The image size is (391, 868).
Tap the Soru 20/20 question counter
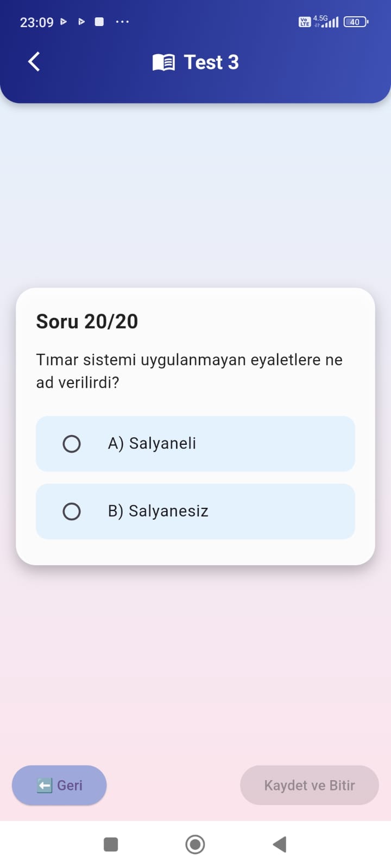coord(87,321)
